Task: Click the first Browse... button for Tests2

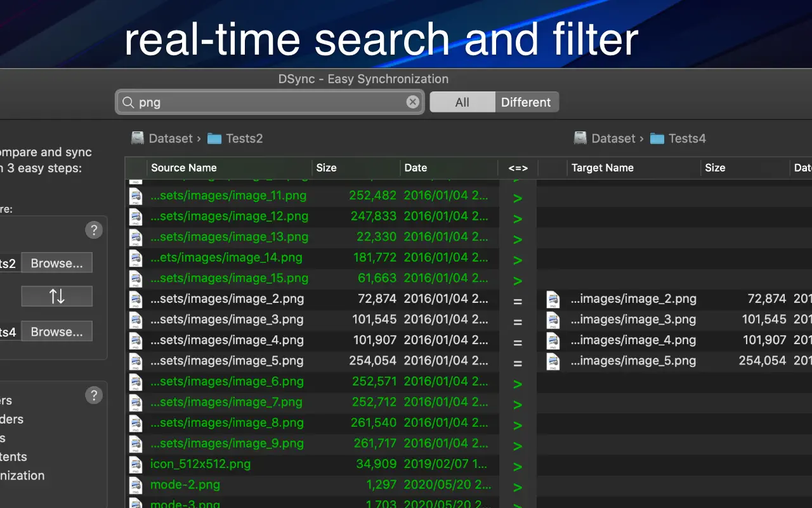Action: [56, 263]
